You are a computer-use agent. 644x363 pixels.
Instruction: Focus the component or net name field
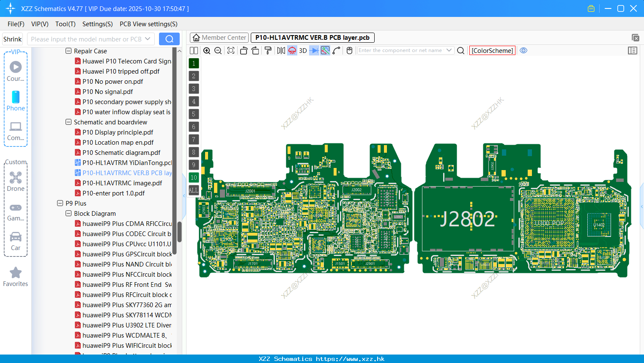pyautogui.click(x=401, y=50)
